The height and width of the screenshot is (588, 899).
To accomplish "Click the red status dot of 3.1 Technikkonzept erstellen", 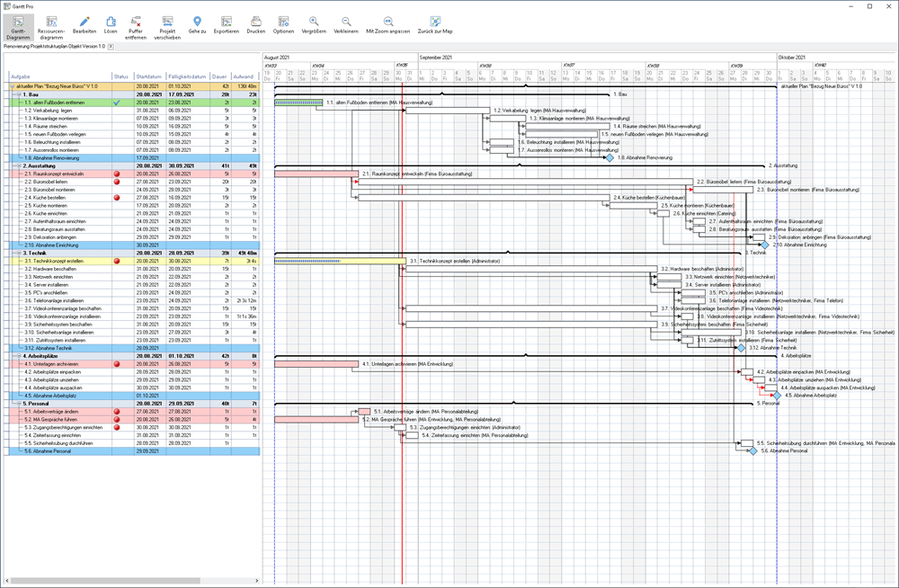I will point(117,261).
